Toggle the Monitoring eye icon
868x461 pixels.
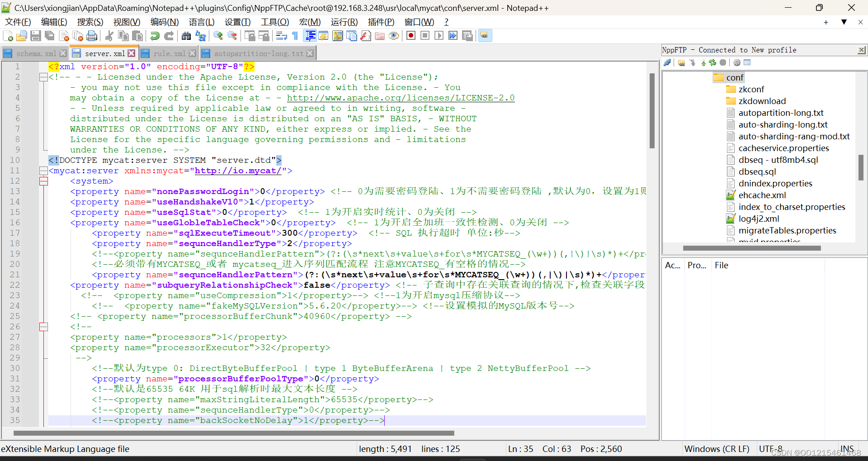click(394, 36)
